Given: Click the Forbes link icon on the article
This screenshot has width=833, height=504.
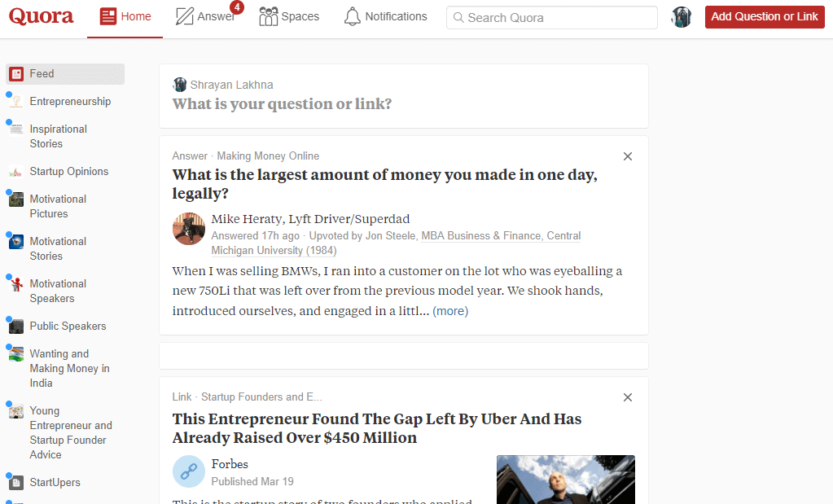Looking at the screenshot, I should (188, 471).
